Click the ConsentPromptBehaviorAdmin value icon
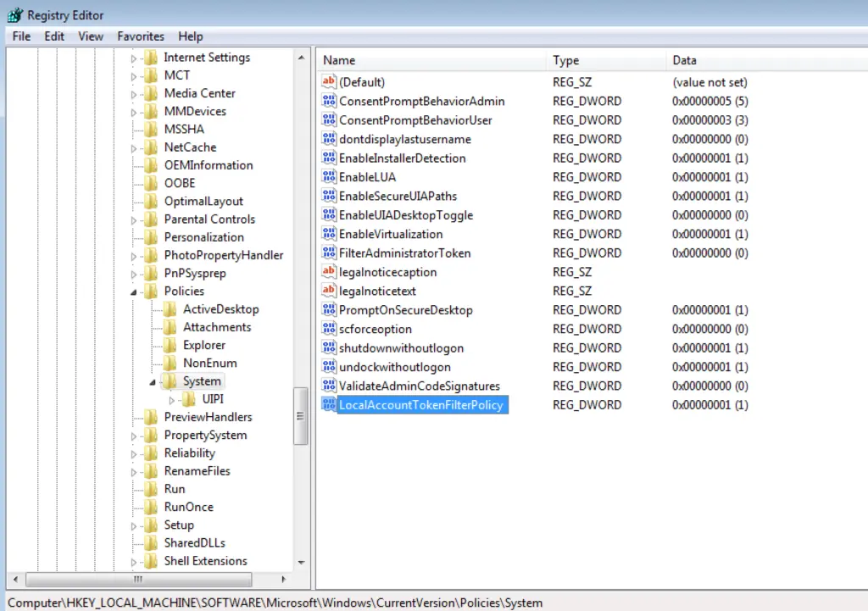This screenshot has height=611, width=868. click(329, 101)
